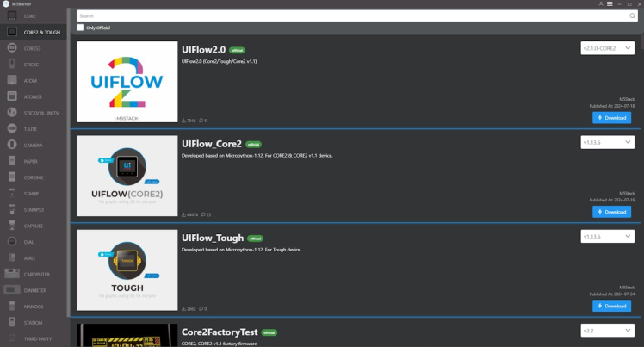Open the CARDPUTER category label

point(36,275)
